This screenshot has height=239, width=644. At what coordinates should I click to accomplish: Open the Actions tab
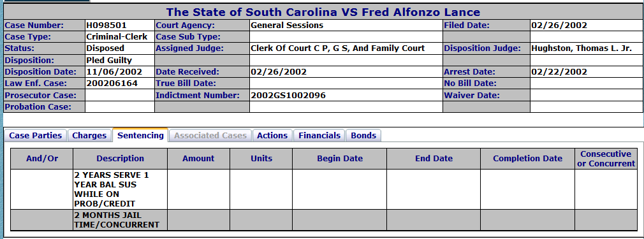(272, 136)
